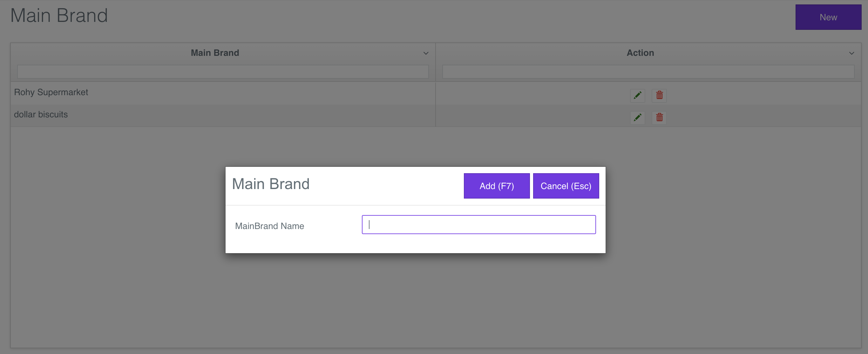Select the trash icon in the second row
The image size is (868, 354).
[659, 117]
